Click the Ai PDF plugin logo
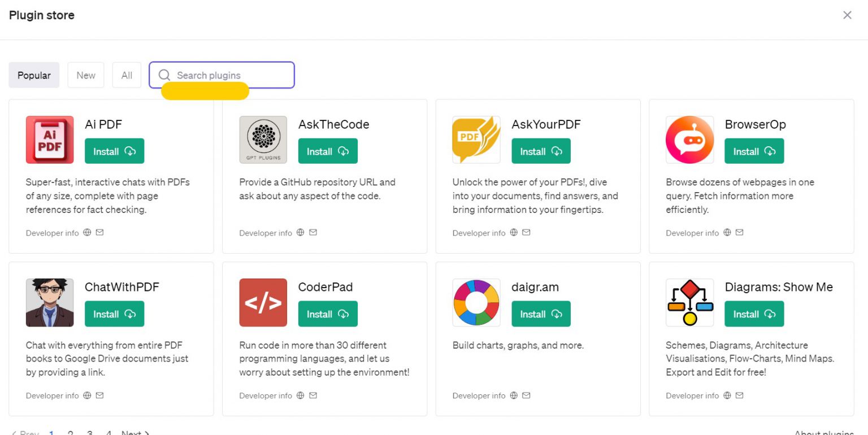This screenshot has height=435, width=868. pos(50,140)
